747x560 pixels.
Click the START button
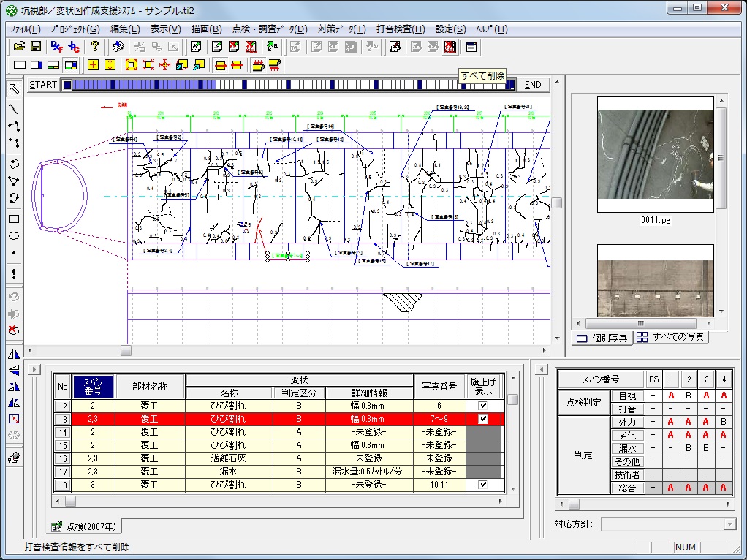43,85
